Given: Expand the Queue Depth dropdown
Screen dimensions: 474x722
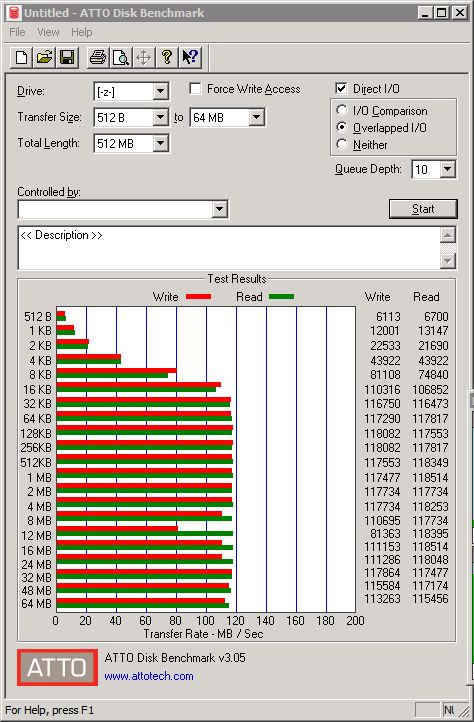Looking at the screenshot, I should click(447, 169).
